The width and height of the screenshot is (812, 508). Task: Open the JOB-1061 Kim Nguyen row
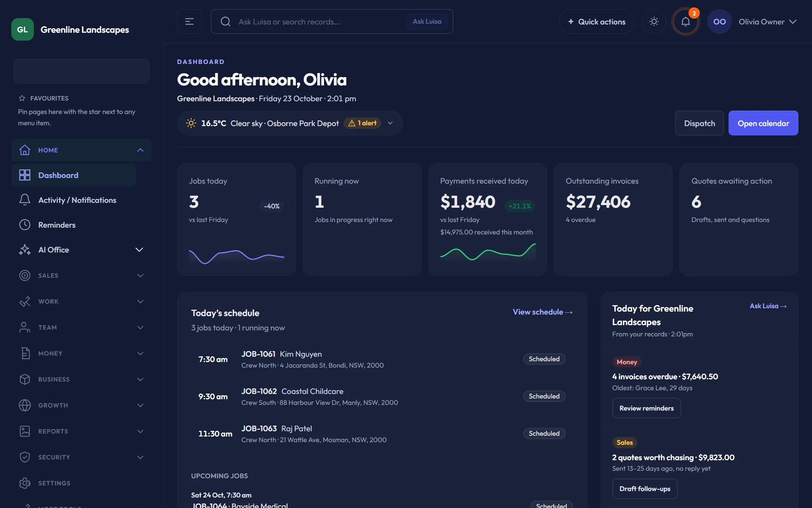tap(382, 359)
